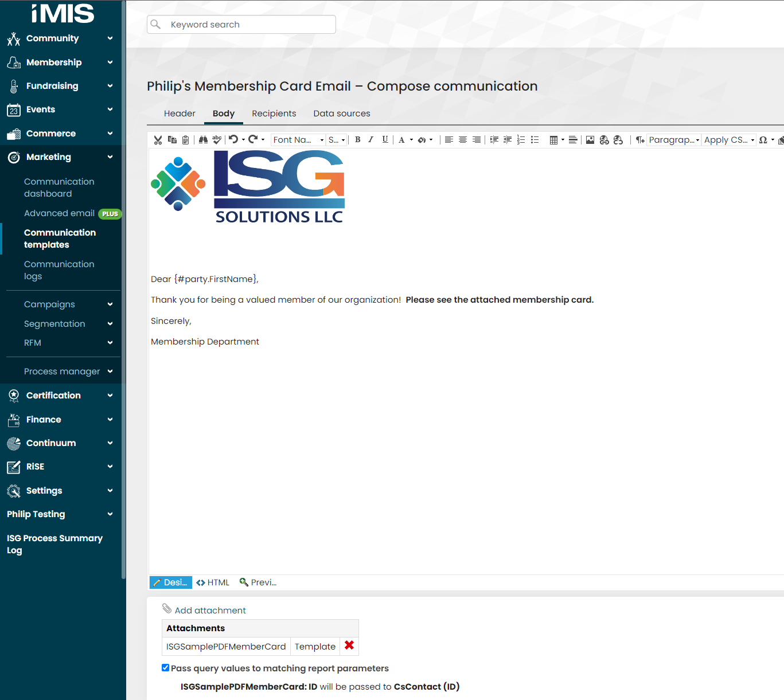Insert an image into the message
784x700 pixels.
[x=590, y=139]
